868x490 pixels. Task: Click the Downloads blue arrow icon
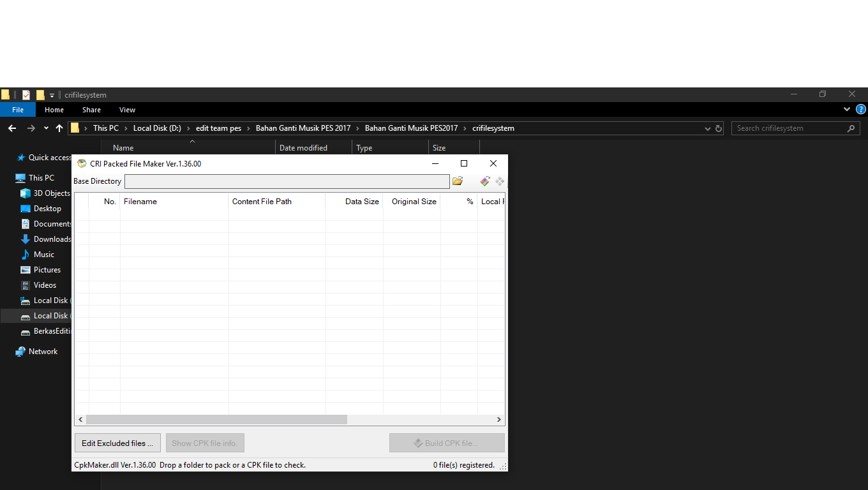coord(26,239)
